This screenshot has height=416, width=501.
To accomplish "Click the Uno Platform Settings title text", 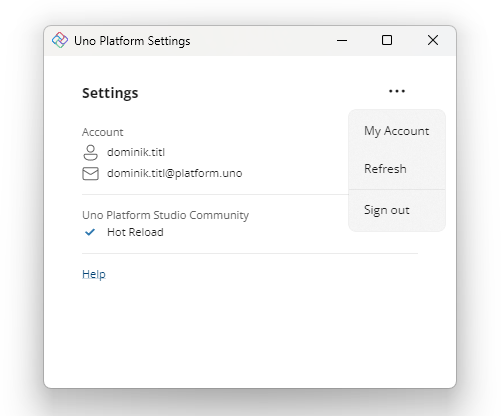I will pos(132,41).
